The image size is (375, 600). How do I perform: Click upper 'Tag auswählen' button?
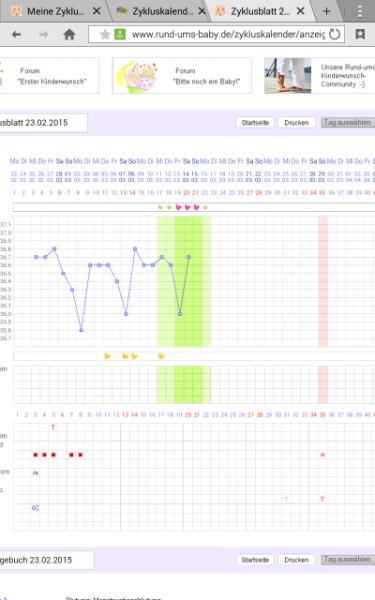347,122
